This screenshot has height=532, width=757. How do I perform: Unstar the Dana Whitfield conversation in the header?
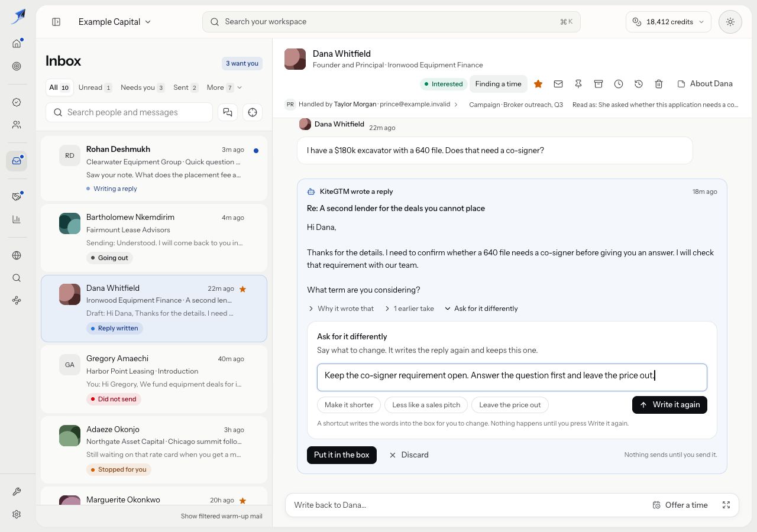[x=538, y=84]
